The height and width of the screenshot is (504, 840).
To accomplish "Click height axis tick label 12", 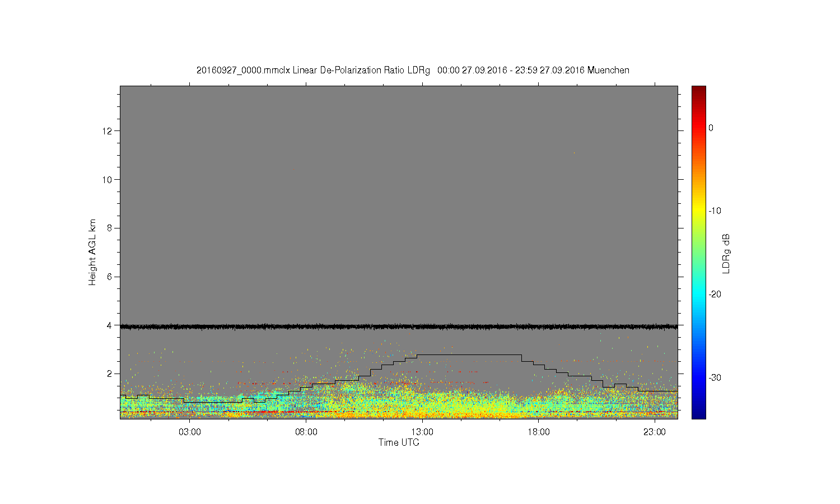I will [x=108, y=131].
